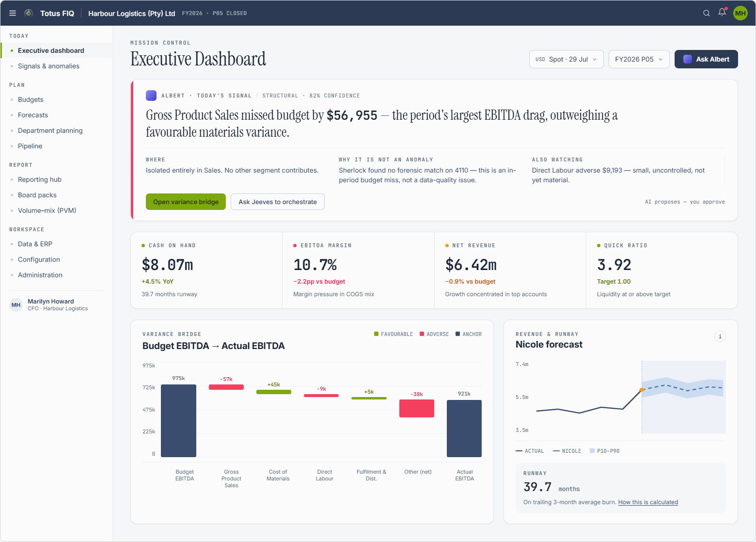This screenshot has height=542, width=756.
Task: Click the Harbour Logistics (Pty) Ltd company name
Action: pos(131,14)
